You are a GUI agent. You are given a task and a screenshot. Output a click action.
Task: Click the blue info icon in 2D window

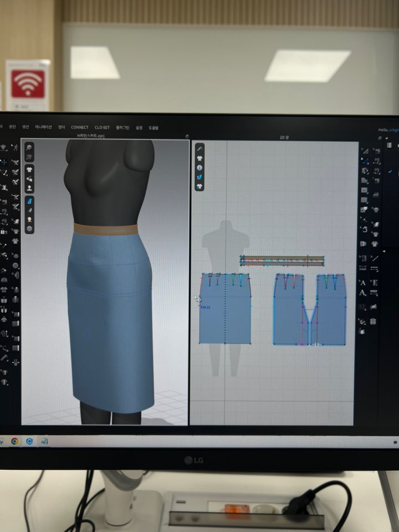pos(199,167)
